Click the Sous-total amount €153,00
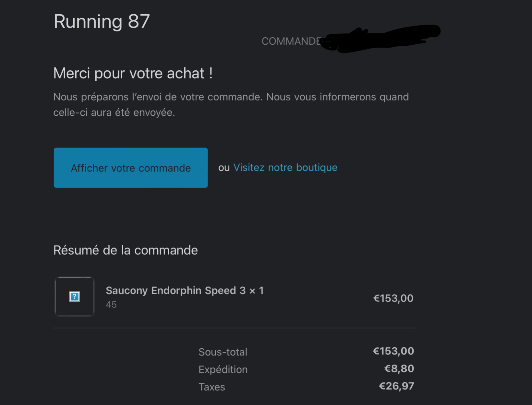Viewport: 532px width, 405px height. 393,351
